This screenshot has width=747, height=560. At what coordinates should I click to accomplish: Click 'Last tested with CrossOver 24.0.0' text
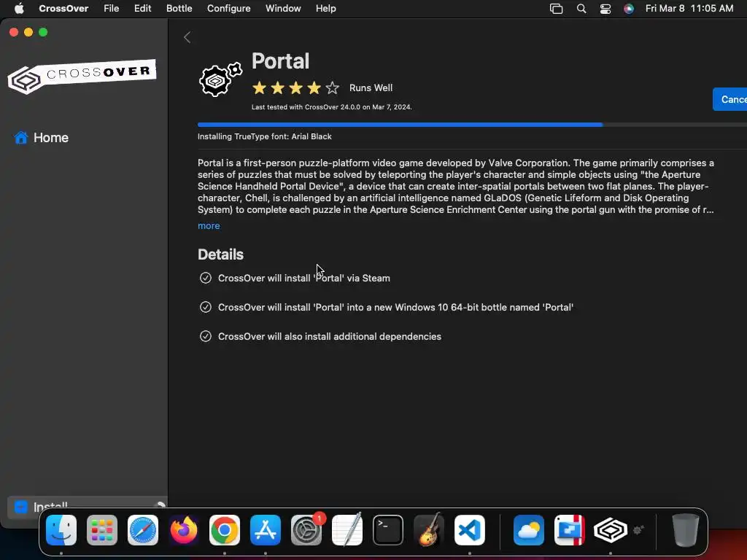click(x=332, y=107)
